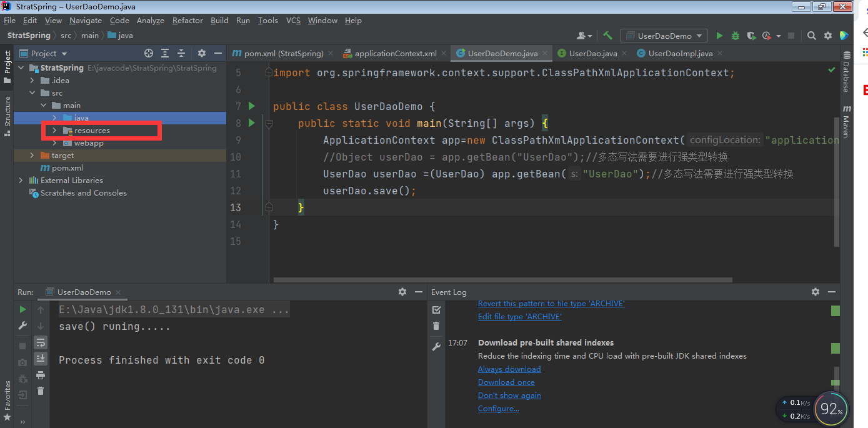Select pom.xml in the project tree

pyautogui.click(x=67, y=168)
